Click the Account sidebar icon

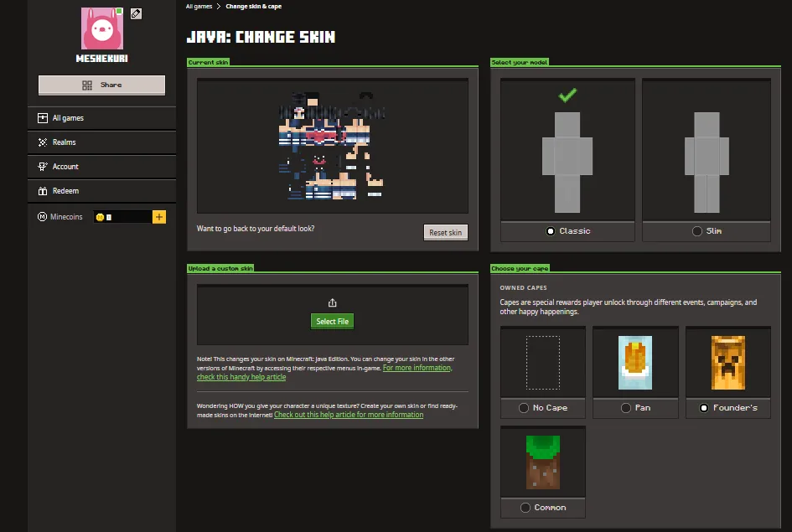coord(43,167)
